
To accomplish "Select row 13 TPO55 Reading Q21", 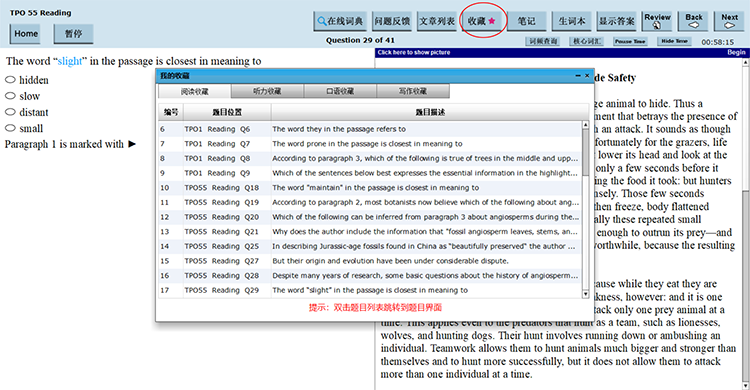I will coord(370,232).
